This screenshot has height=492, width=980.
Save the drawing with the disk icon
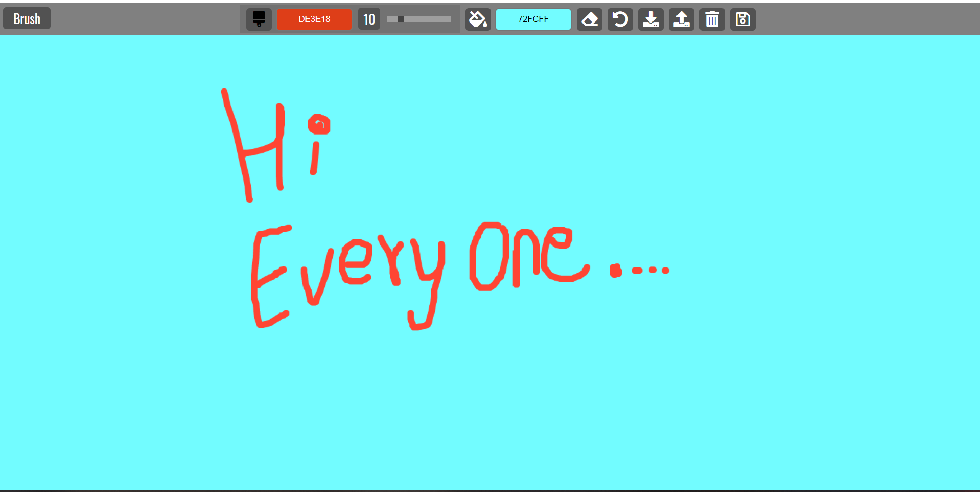[742, 19]
